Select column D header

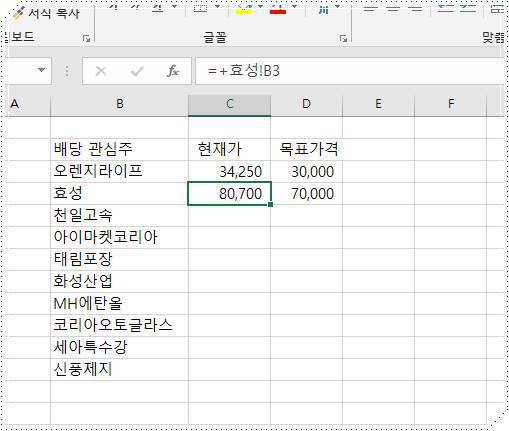click(306, 104)
